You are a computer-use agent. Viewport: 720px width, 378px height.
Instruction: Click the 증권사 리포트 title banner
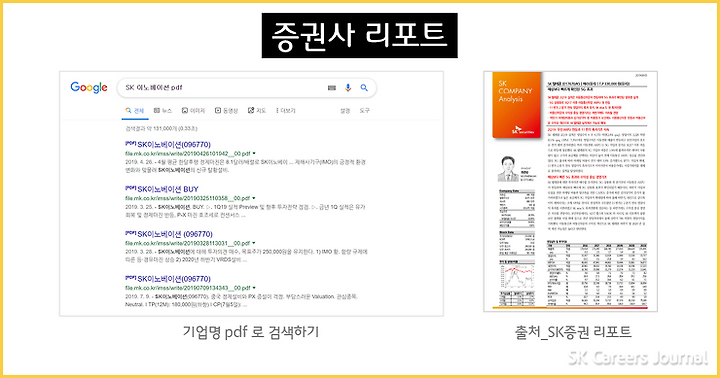(x=360, y=35)
